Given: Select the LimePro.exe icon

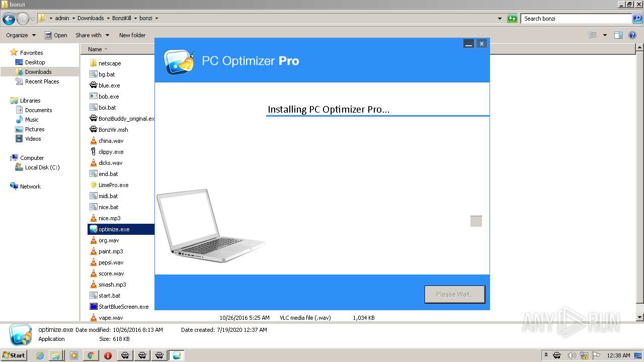Looking at the screenshot, I should [93, 185].
